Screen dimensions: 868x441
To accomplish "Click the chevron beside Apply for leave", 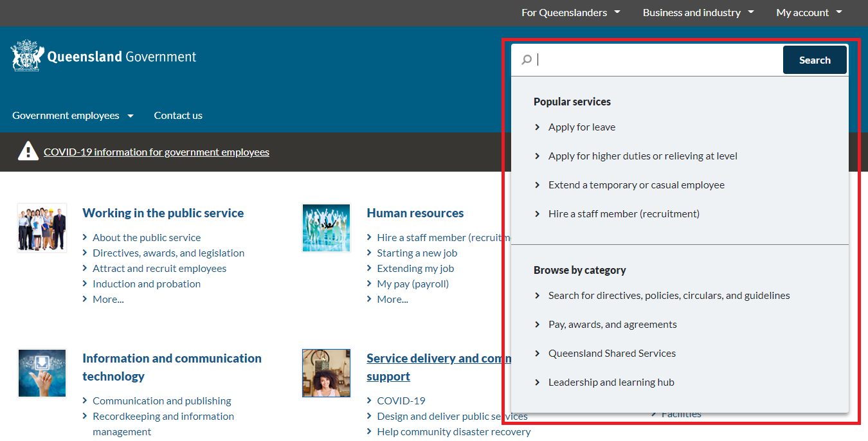I will point(538,127).
